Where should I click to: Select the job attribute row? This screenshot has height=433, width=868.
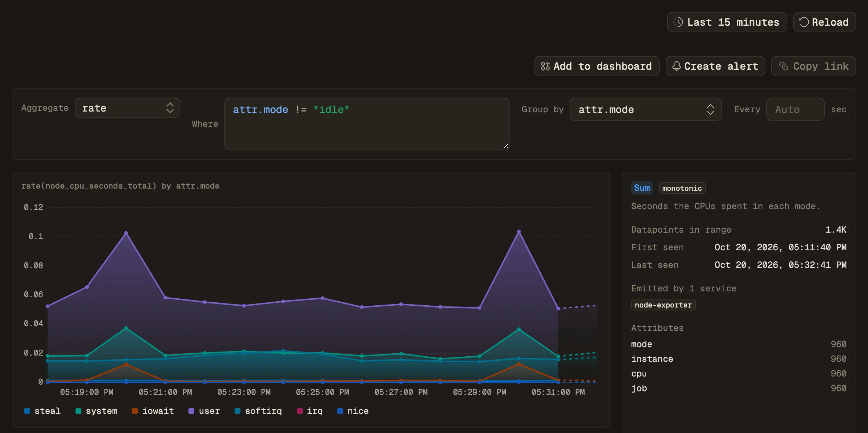coord(739,388)
